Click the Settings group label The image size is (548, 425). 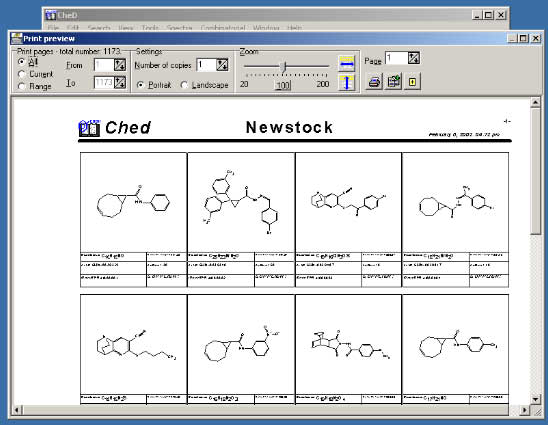[x=149, y=51]
